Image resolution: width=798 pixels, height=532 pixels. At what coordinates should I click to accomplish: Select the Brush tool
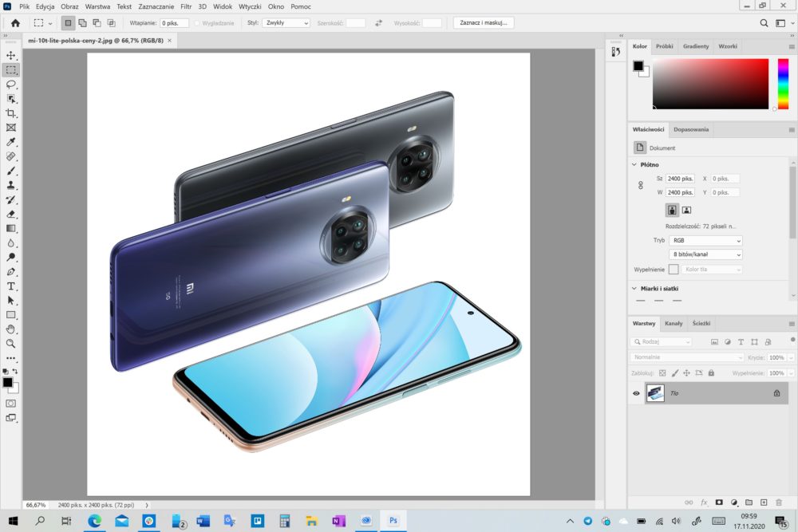coord(10,171)
